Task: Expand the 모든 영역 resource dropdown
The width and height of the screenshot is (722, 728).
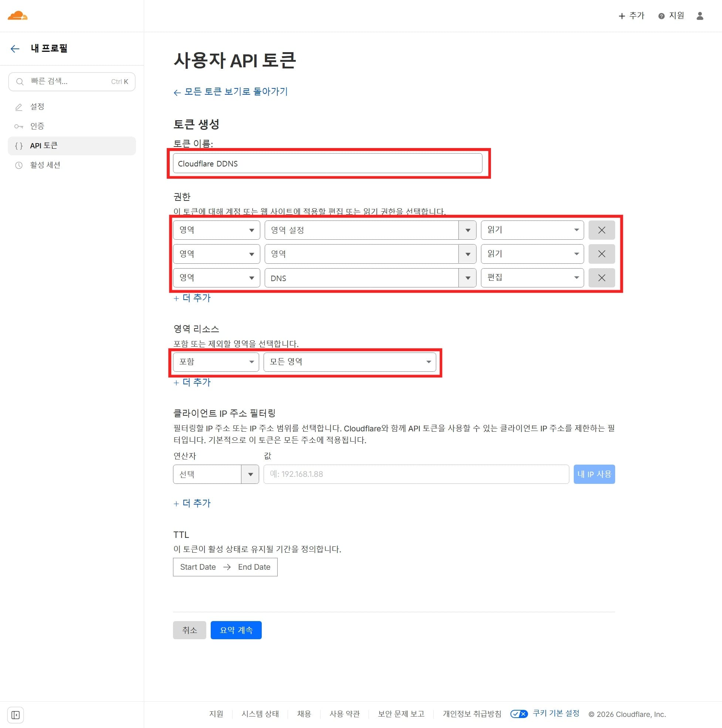Action: (x=349, y=362)
